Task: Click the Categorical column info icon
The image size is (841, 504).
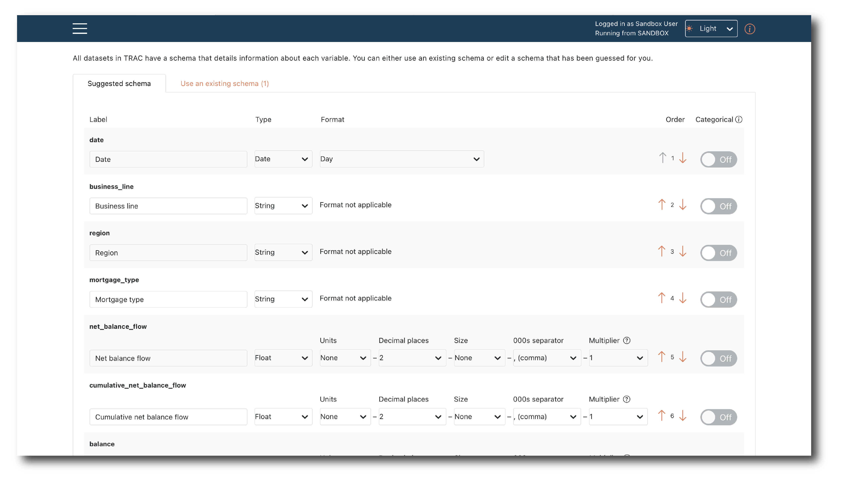Action: [738, 119]
